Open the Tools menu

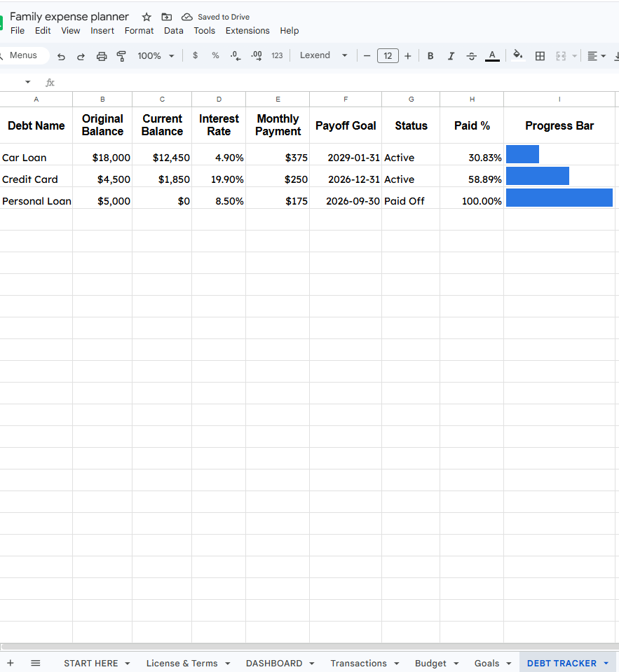coord(205,31)
